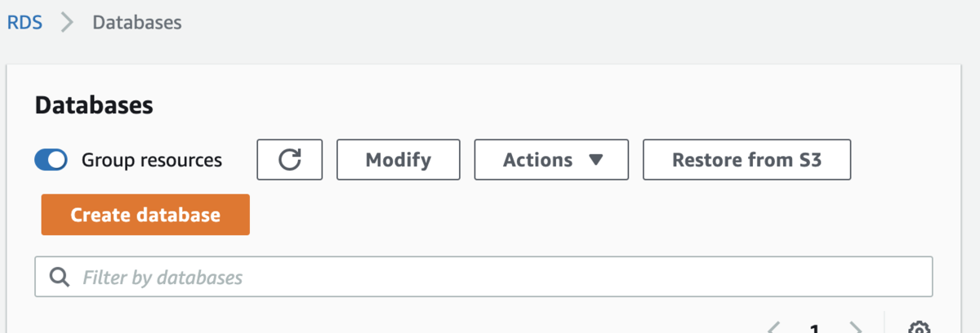Toggle the Group resources switch

(x=51, y=160)
